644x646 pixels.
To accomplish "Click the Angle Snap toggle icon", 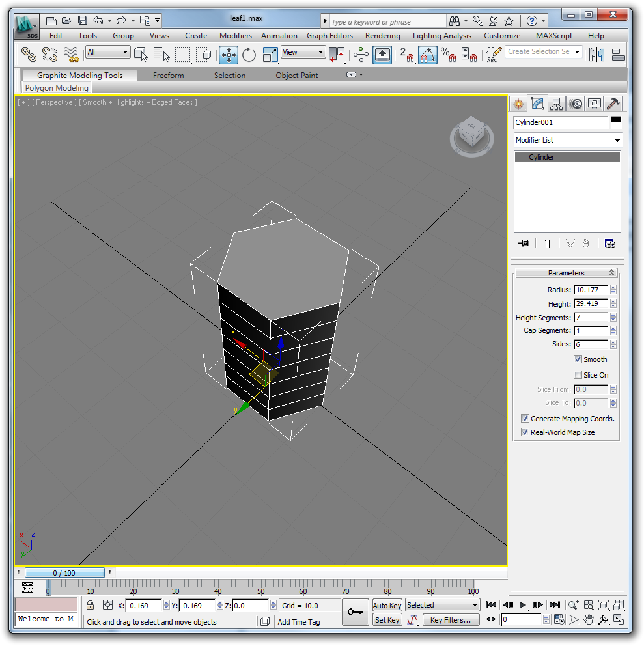I will [427, 55].
